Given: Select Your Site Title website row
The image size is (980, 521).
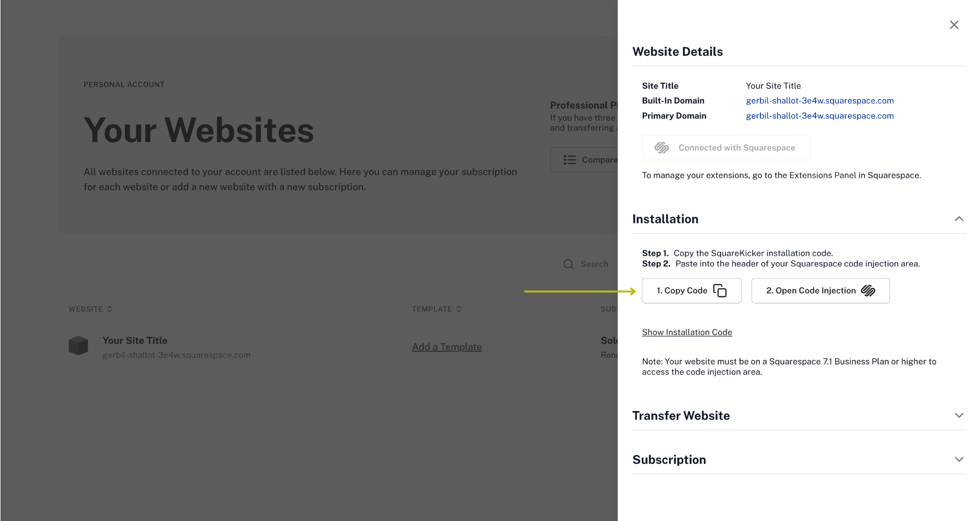Looking at the screenshot, I should tap(135, 341).
